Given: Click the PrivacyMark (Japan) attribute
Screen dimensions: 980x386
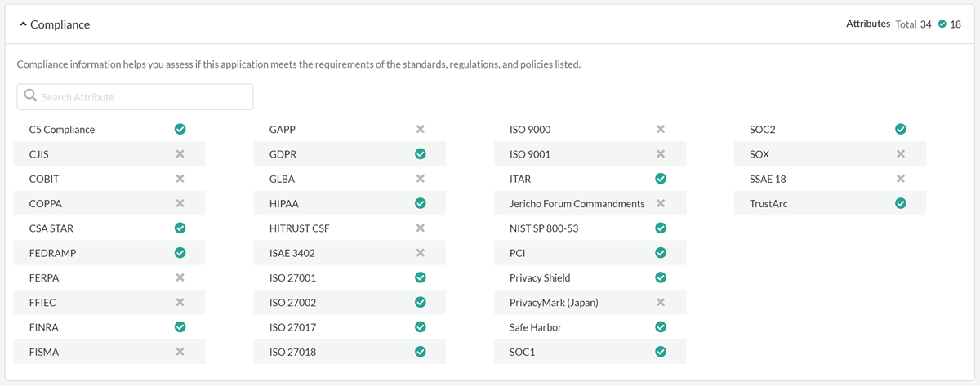Looking at the screenshot, I should 554,302.
